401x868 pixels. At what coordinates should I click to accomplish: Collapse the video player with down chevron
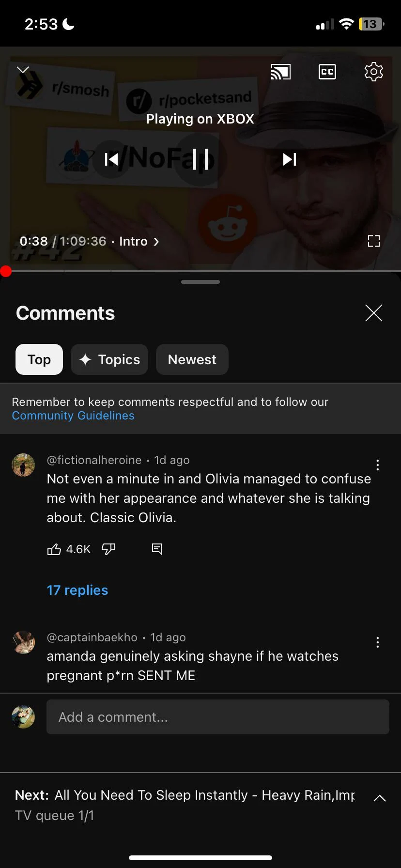[23, 69]
